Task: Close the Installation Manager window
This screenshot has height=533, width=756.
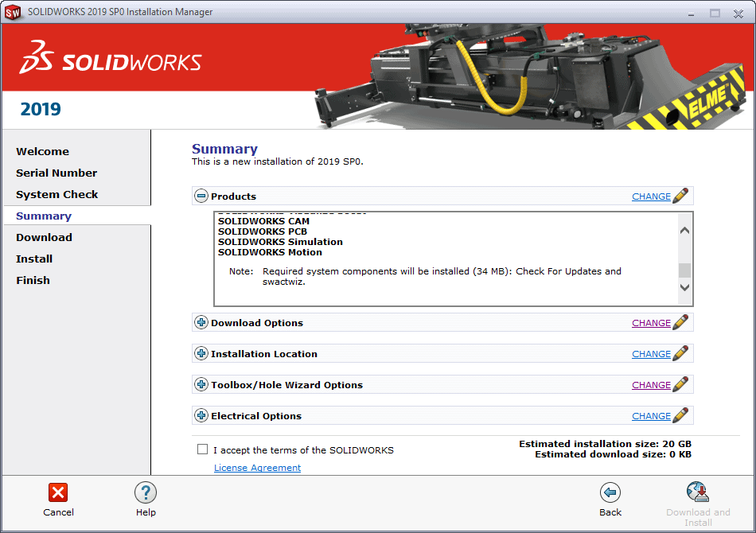Action: [738, 14]
